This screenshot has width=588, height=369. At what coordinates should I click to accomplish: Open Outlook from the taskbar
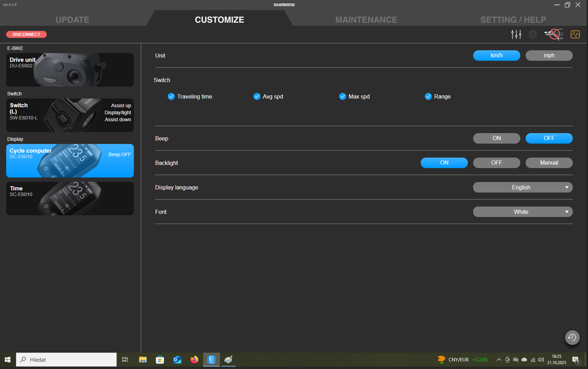click(x=177, y=359)
